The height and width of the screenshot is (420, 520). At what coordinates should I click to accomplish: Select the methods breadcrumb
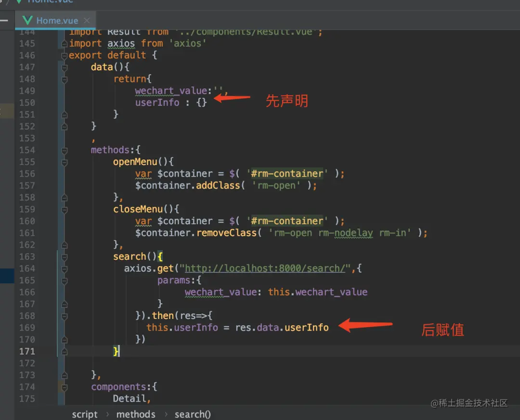pyautogui.click(x=136, y=414)
